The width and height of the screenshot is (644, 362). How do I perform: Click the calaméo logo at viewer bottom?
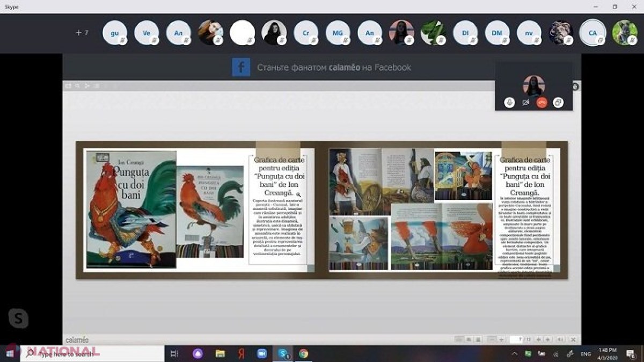[x=77, y=340]
